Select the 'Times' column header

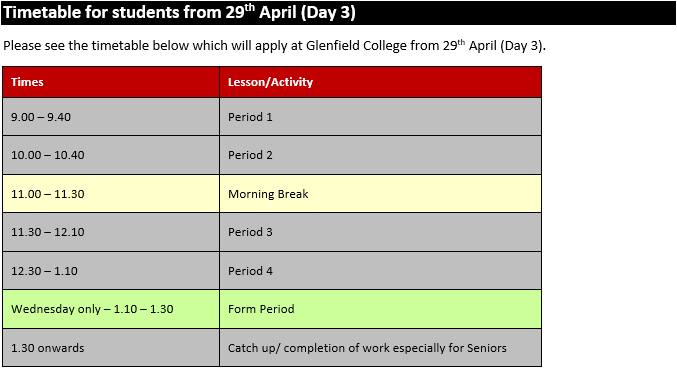pos(111,82)
